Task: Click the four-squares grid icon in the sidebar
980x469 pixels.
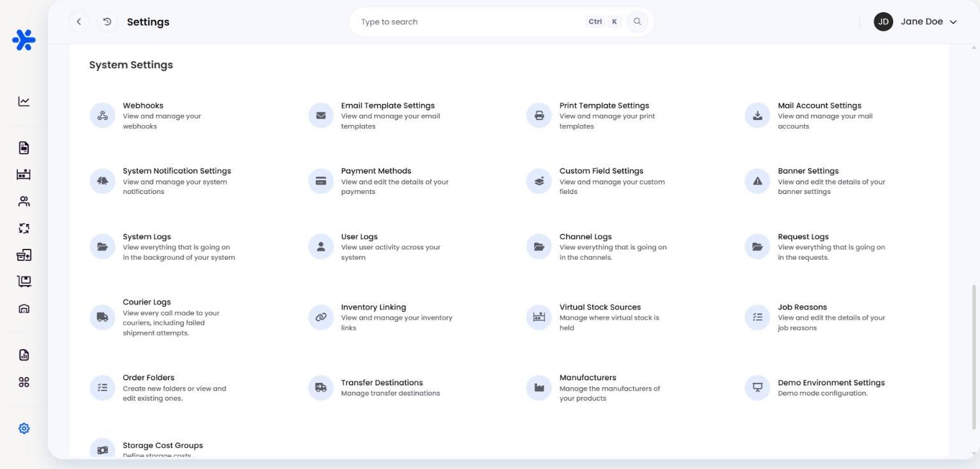Action: coord(24,382)
